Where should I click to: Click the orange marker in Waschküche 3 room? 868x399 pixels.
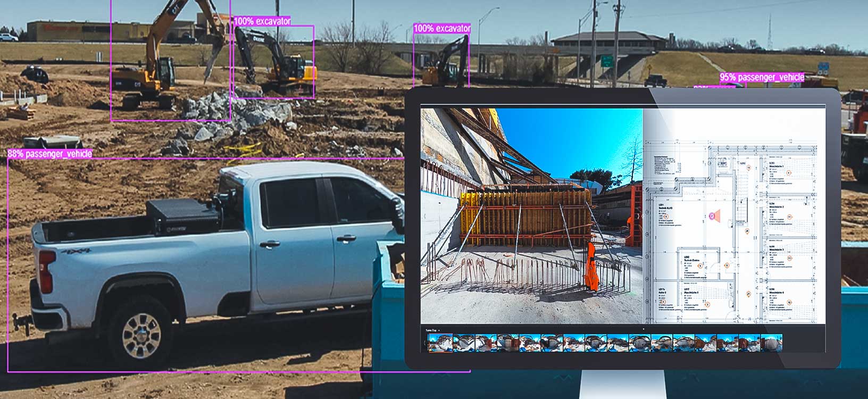[789, 258]
